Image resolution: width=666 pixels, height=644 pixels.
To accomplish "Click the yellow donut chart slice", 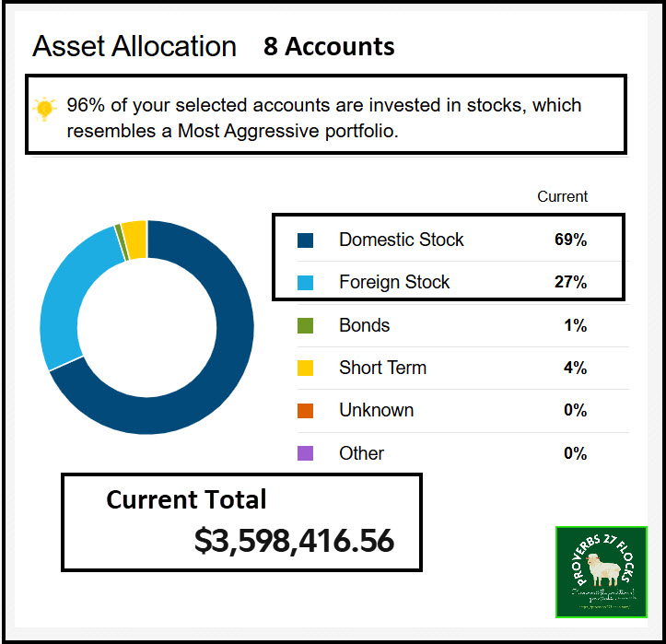I will point(134,239).
